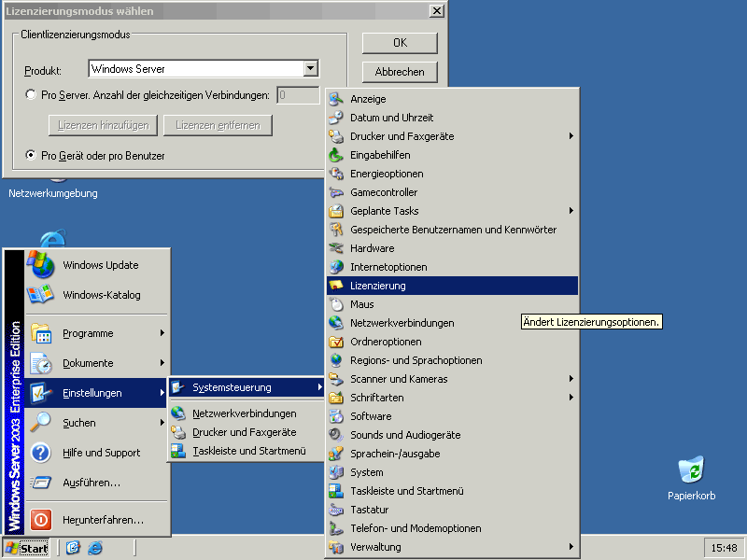The width and height of the screenshot is (747, 560).
Task: Open the Maus icon
Action: coord(336,304)
